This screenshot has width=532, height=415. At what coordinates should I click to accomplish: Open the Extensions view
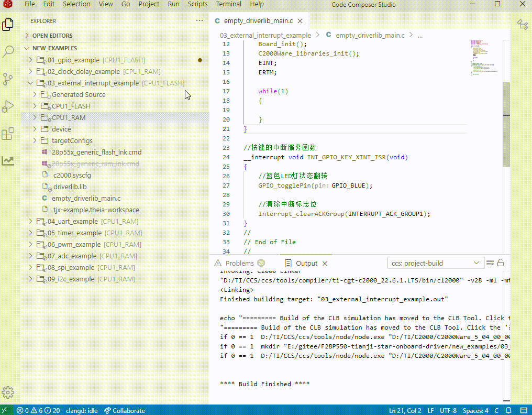point(8,134)
